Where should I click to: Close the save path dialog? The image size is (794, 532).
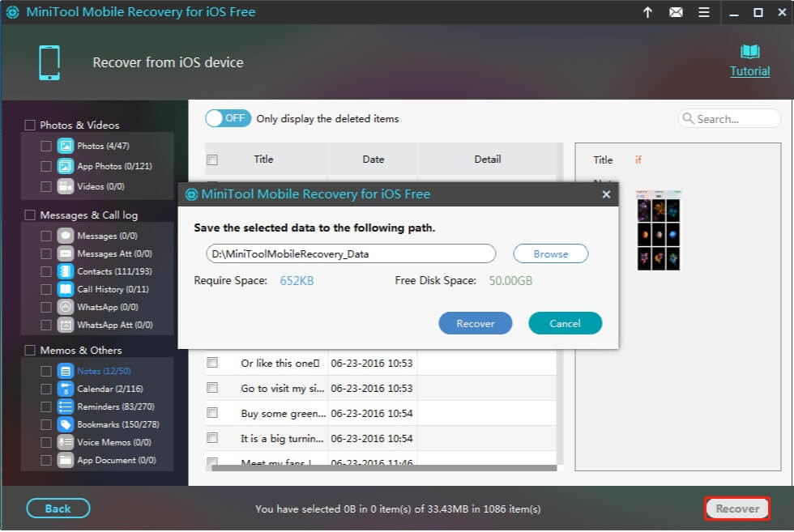coord(606,194)
